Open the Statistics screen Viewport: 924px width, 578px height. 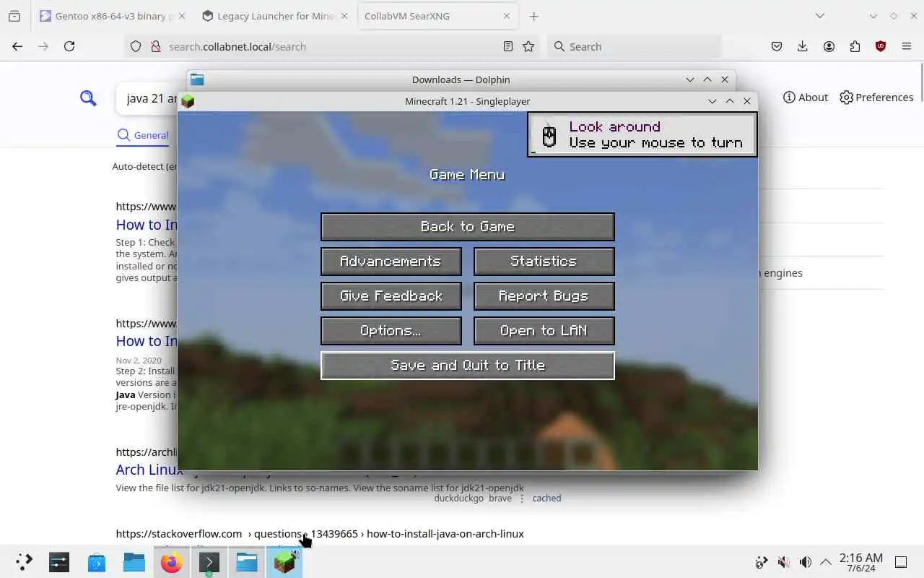pyautogui.click(x=544, y=262)
